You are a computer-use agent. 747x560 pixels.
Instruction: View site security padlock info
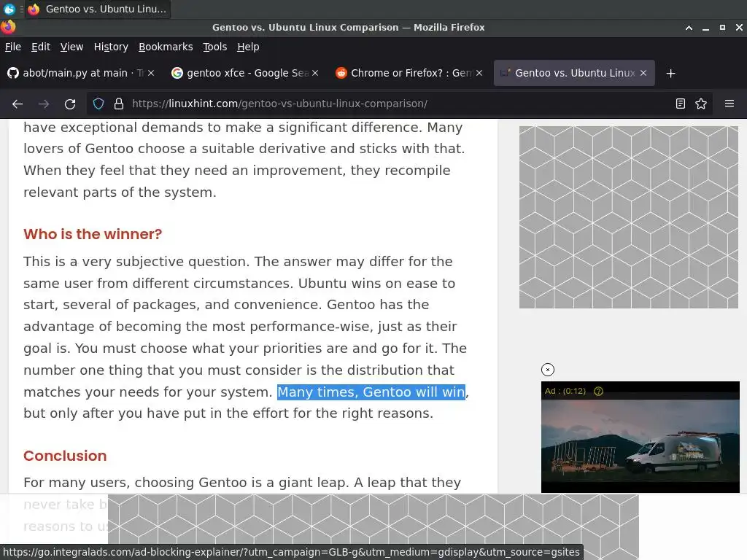119,104
